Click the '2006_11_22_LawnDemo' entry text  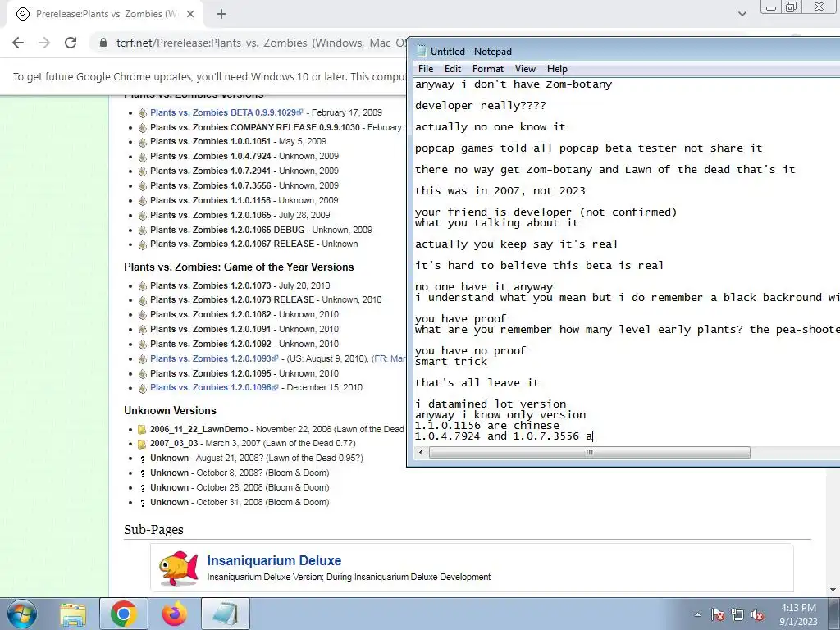199,429
